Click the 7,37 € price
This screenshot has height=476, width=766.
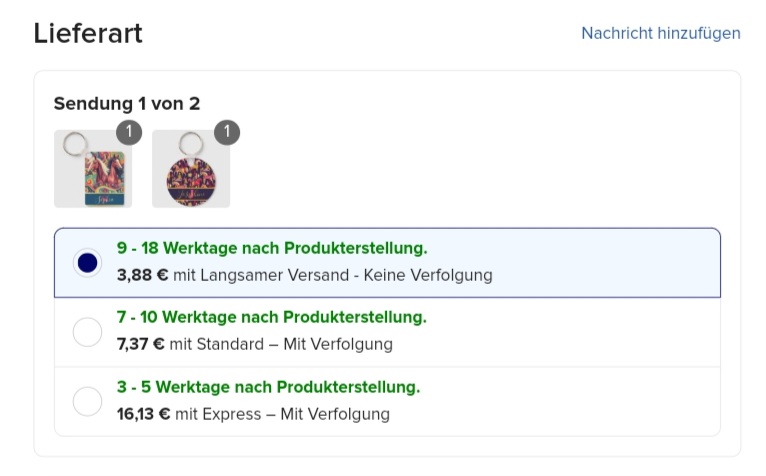click(141, 344)
